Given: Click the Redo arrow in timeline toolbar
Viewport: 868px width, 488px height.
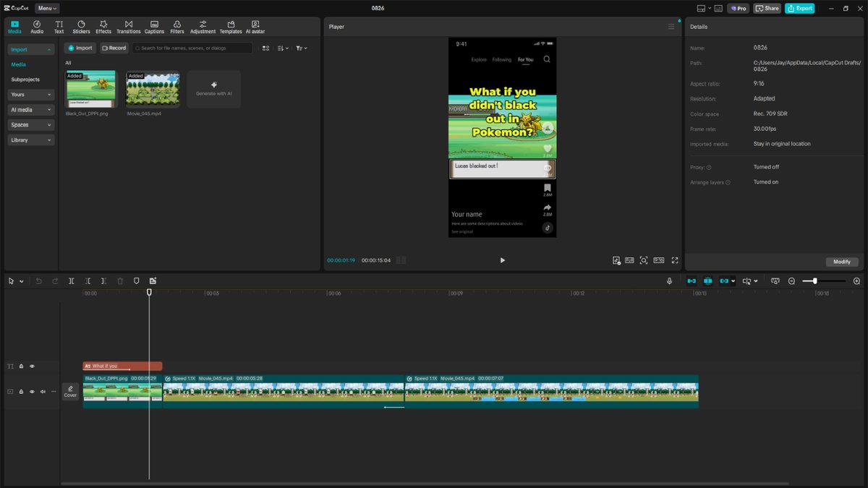Looking at the screenshot, I should pyautogui.click(x=55, y=281).
